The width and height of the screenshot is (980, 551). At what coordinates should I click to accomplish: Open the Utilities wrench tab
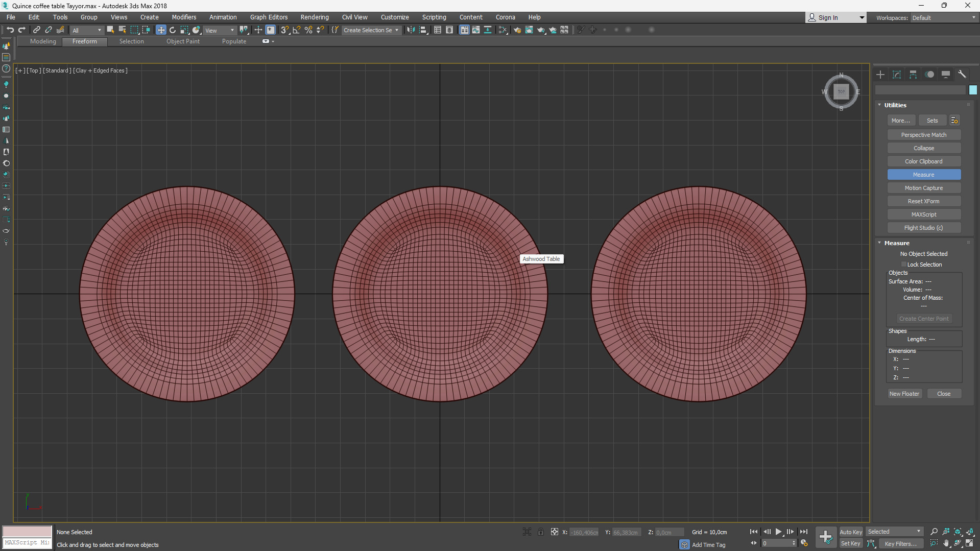click(962, 75)
